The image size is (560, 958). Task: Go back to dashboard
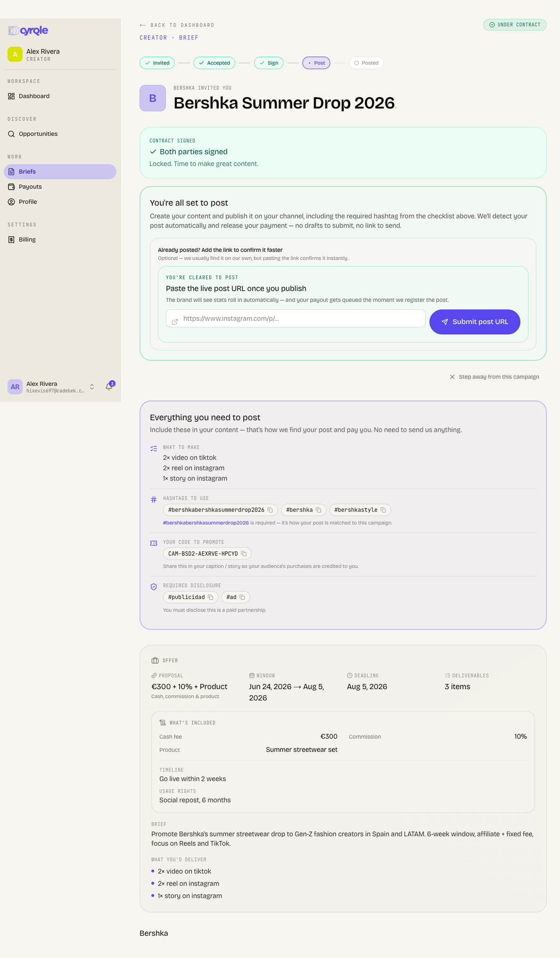click(x=177, y=25)
